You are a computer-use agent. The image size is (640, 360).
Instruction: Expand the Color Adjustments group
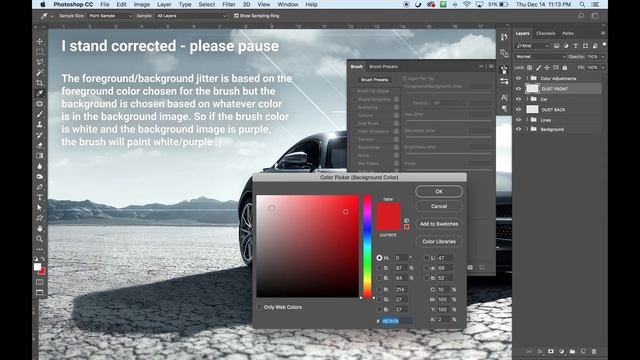[x=527, y=78]
